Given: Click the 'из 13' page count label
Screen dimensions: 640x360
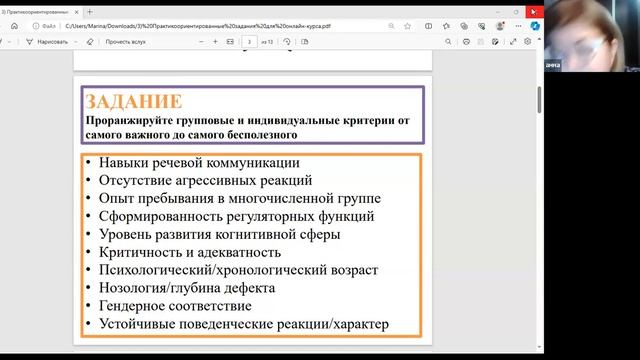Looking at the screenshot, I should (x=267, y=42).
